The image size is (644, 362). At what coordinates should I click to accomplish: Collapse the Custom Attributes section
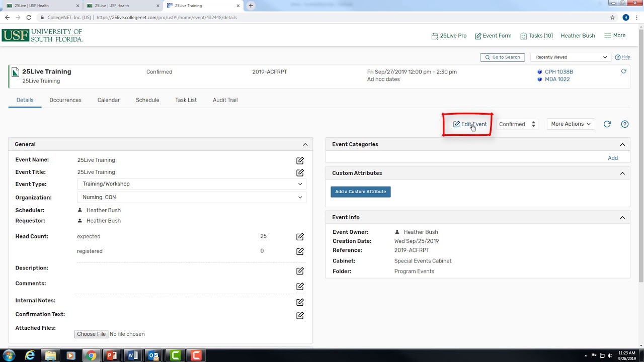click(x=622, y=173)
